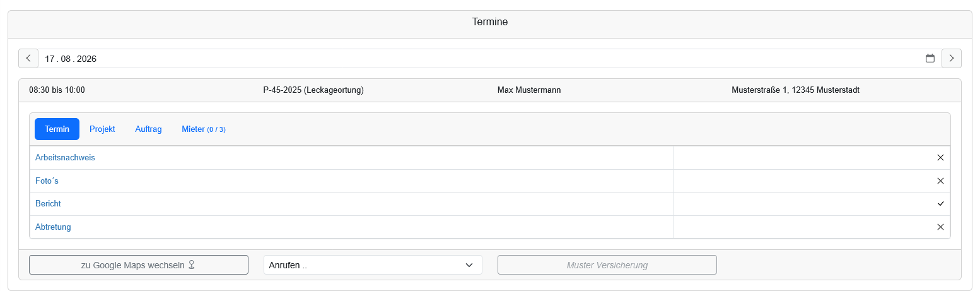Expand the Anrufen dropdown

[373, 265]
